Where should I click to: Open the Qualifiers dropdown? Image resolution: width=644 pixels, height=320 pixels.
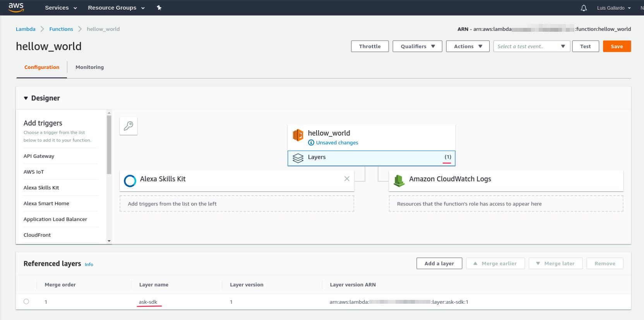pos(417,46)
